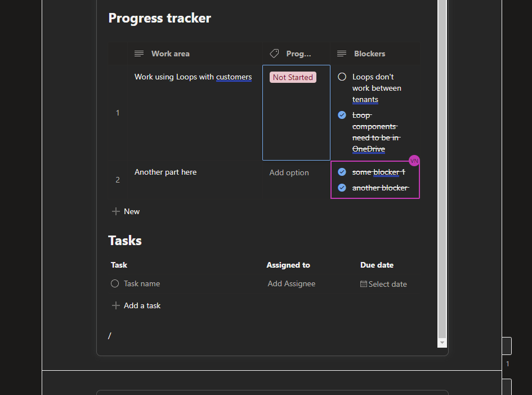Click the VN user presence badge
Screen dimensions: 532x395
coord(414,161)
